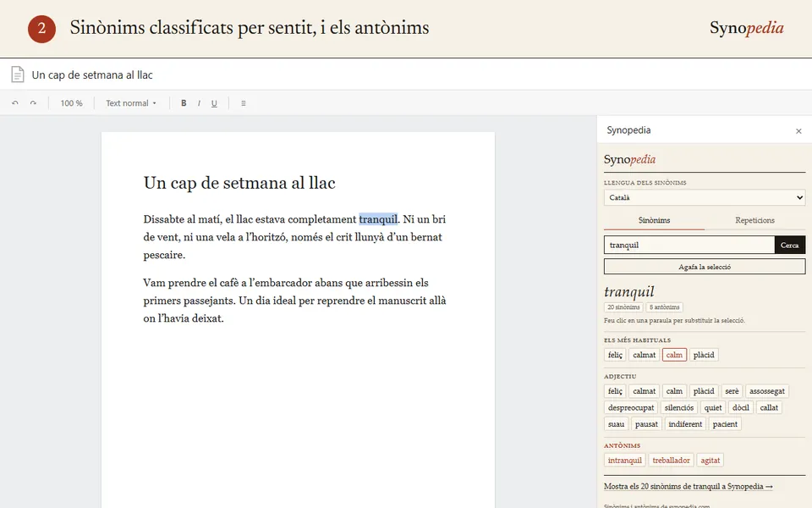Click the undo arrow icon
Screen dimensions: 812x508
coord(15,103)
